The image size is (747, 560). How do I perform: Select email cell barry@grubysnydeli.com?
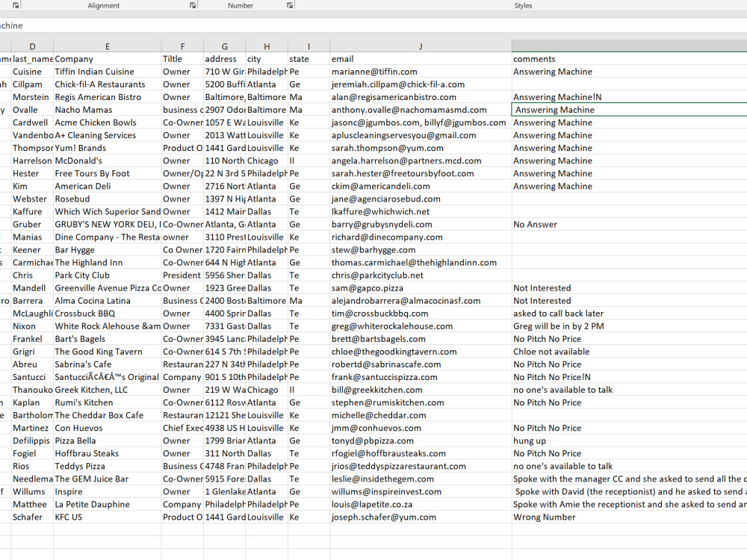[x=421, y=225]
